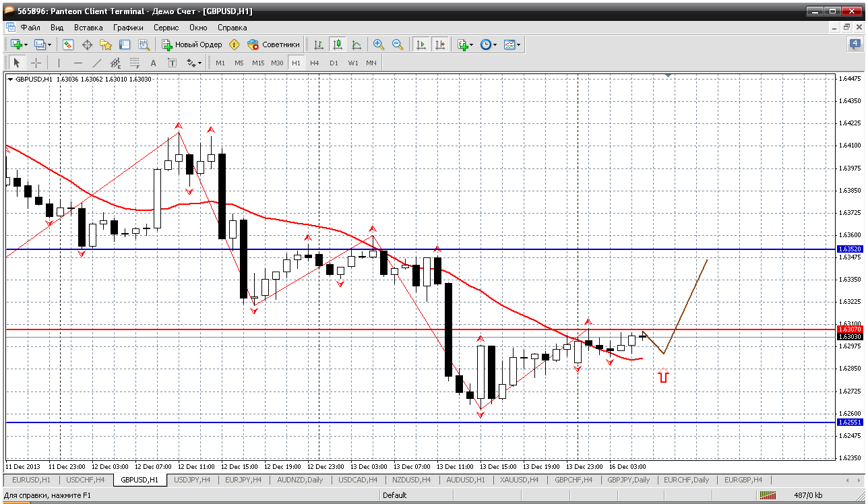Toggle chart shift
868x504 pixels.
440,44
